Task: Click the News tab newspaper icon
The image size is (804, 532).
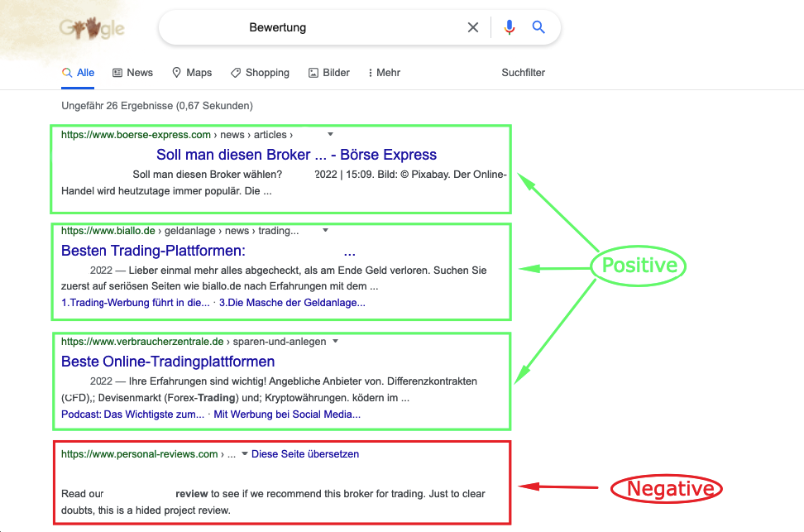Action: point(117,73)
